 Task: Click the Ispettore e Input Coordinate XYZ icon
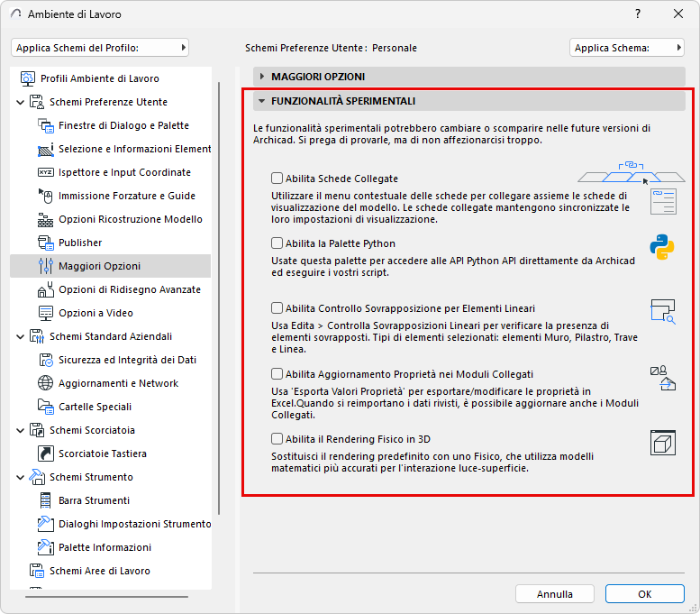pyautogui.click(x=46, y=172)
